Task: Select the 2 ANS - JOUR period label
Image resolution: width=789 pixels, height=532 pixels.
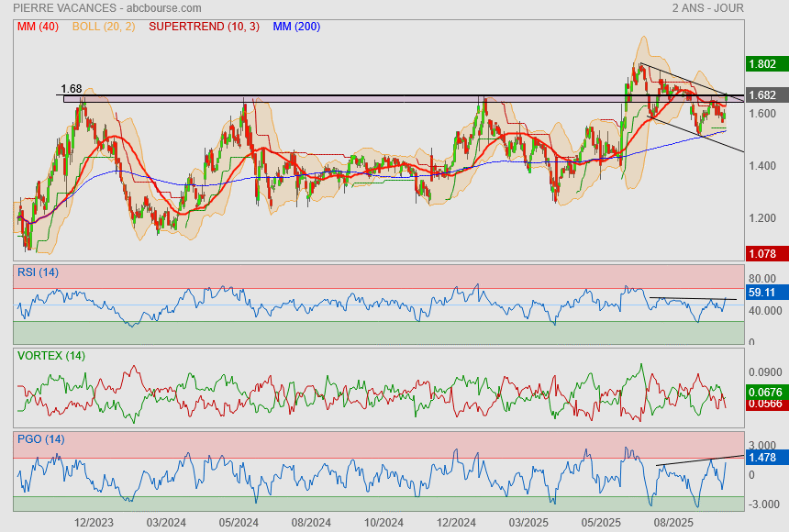Action: (707, 8)
